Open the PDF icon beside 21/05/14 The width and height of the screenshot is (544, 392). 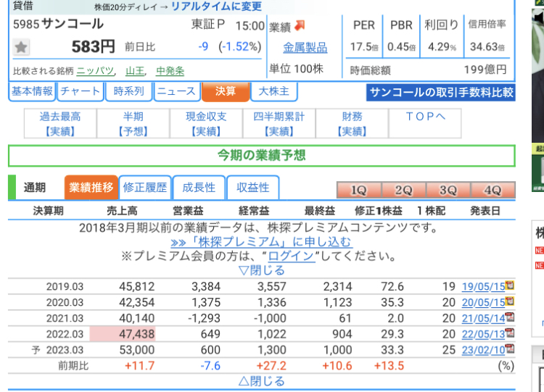pos(510,317)
